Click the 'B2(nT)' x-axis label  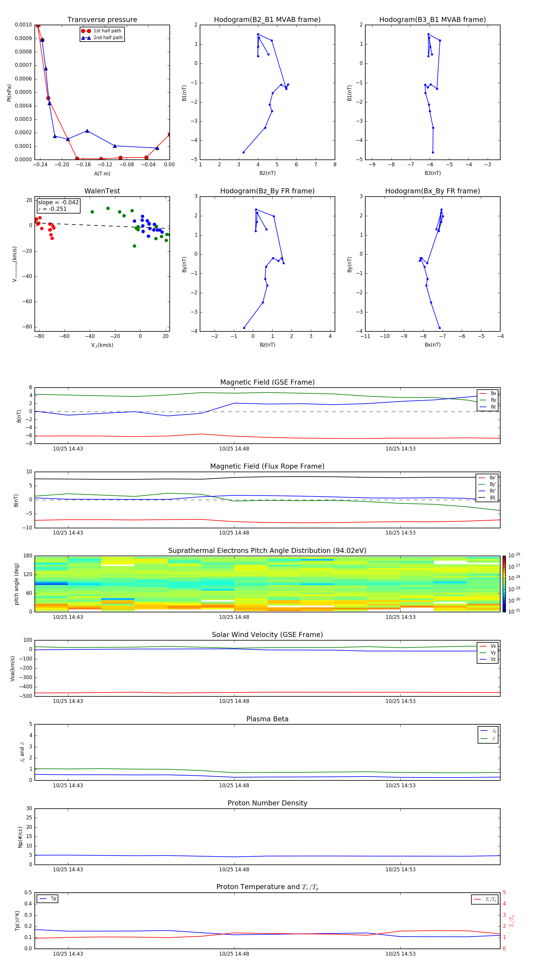[x=267, y=173]
